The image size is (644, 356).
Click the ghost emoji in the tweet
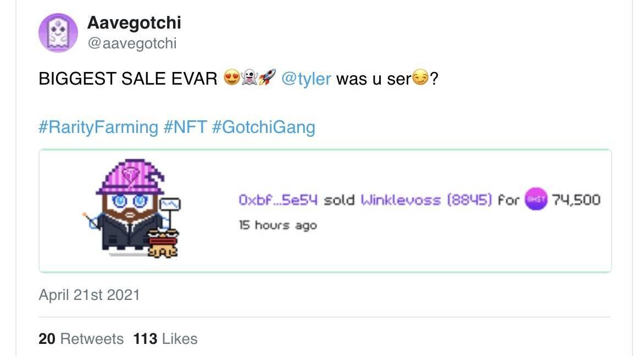pos(249,79)
